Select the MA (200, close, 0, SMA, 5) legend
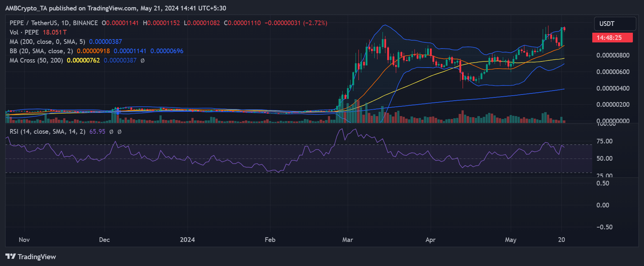This screenshot has width=644, height=266. pyautogui.click(x=47, y=42)
